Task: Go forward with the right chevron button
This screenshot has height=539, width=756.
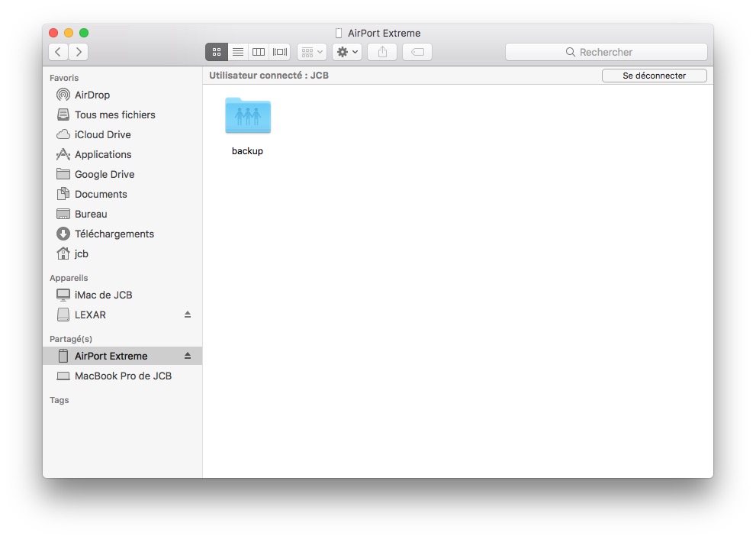Action: [79, 52]
